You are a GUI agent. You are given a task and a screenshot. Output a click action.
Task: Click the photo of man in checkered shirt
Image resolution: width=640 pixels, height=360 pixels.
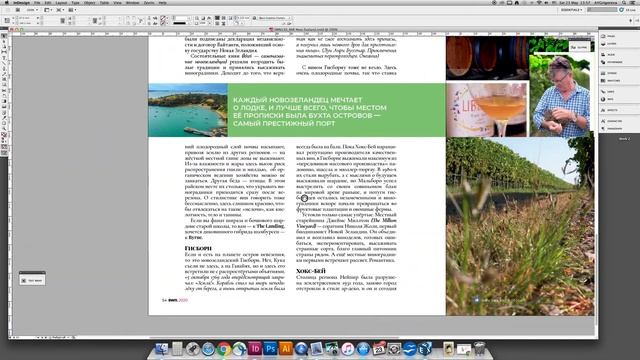pos(561,96)
